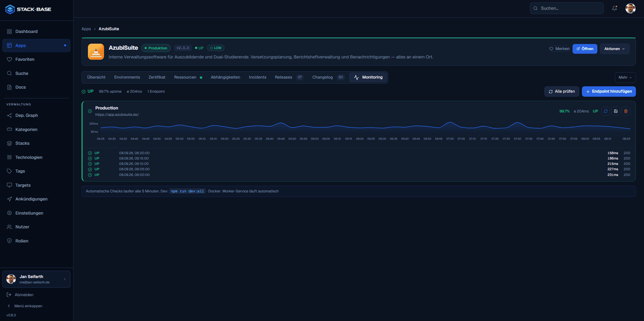
Task: Collapse the menu via Menü einkappen
Action: pos(25,306)
